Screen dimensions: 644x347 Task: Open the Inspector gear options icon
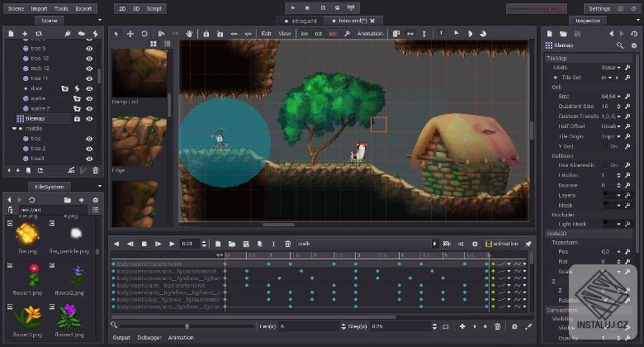tap(634, 45)
